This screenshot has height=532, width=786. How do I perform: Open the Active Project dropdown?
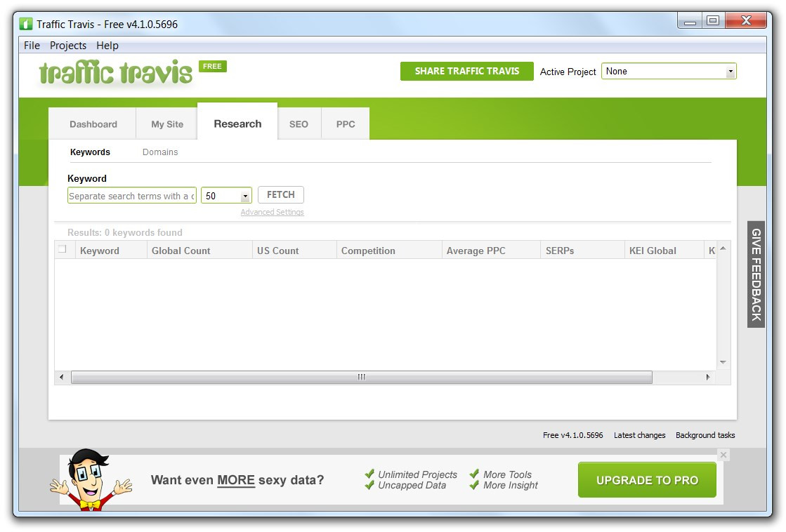click(x=669, y=71)
